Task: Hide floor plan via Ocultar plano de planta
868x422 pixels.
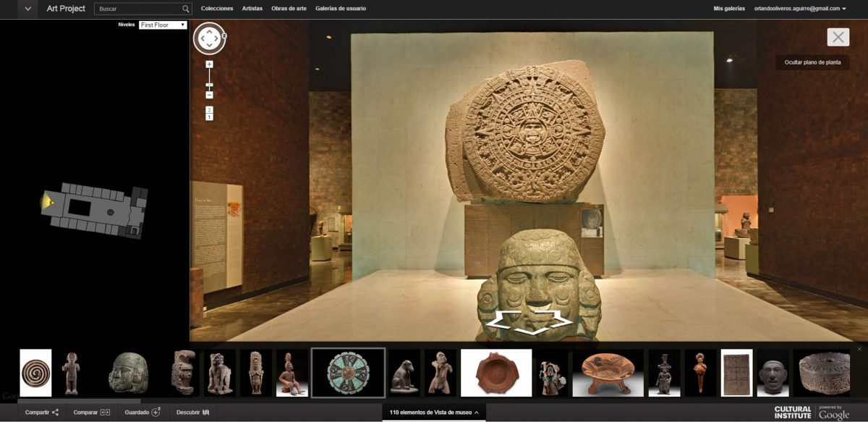Action: coord(812,62)
